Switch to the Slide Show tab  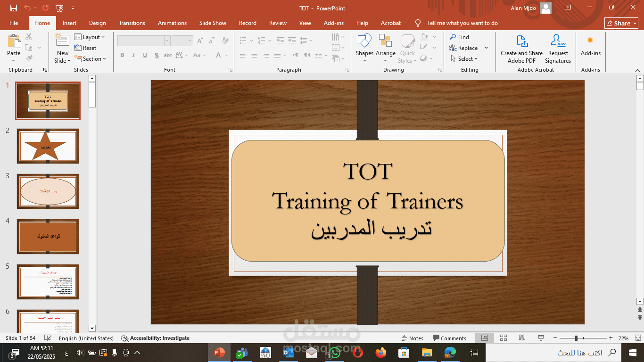tap(213, 23)
